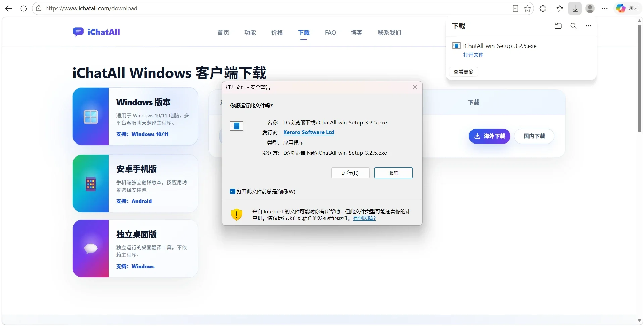The image size is (644, 326).
Task: Click the Windows version card icon
Action: [91, 117]
